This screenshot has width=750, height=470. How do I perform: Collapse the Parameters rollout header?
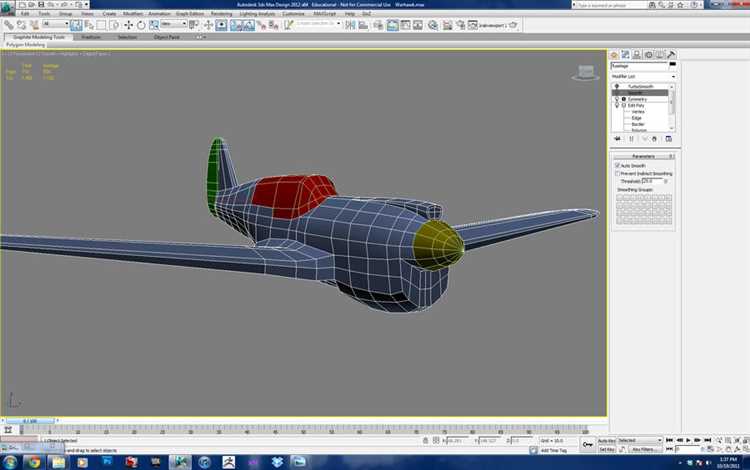click(x=643, y=156)
